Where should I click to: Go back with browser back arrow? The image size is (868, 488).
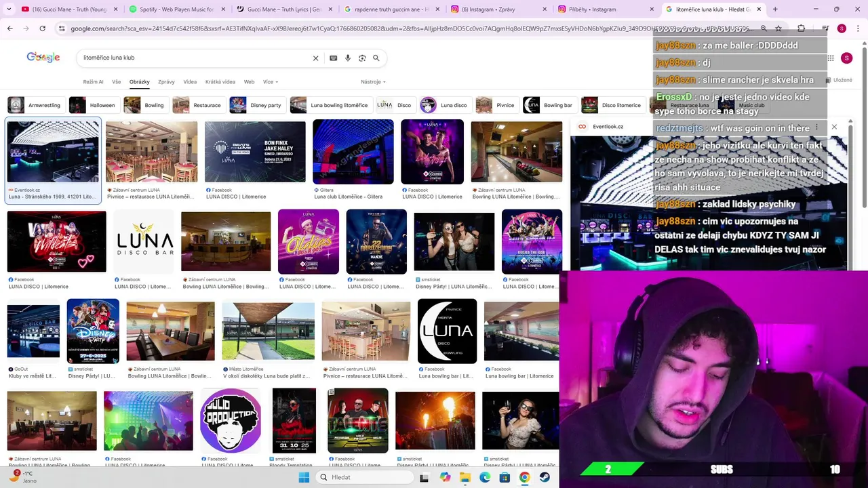[9, 28]
